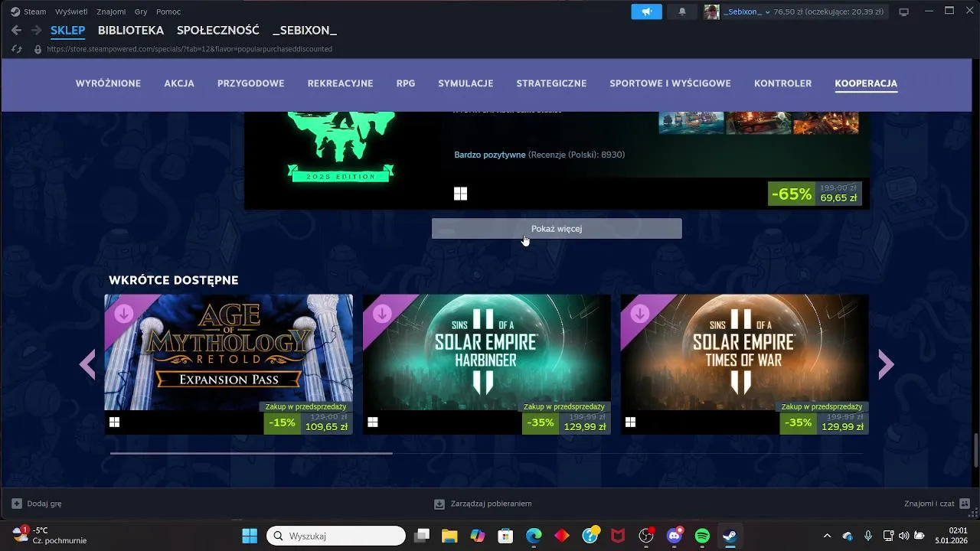Open the Znajomi menu
Screen dimensions: 980x551
[x=111, y=11]
